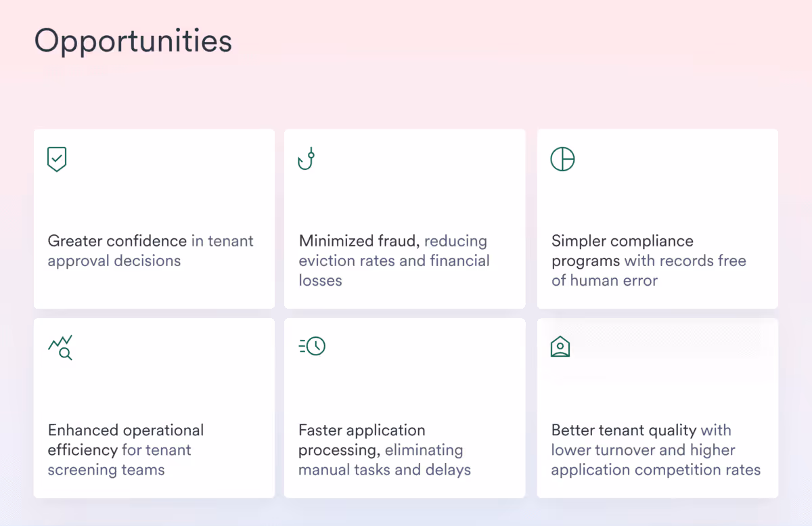Image resolution: width=812 pixels, height=526 pixels.
Task: Click the fishing hook fraud icon
Action: (307, 158)
